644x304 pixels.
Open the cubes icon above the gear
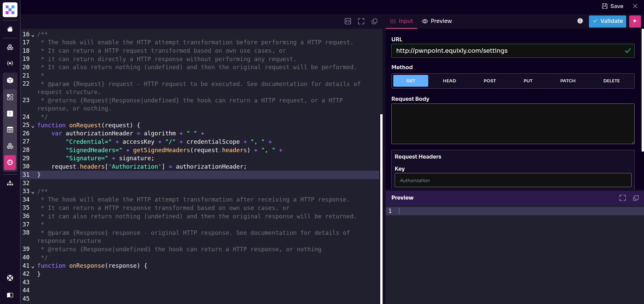click(10, 146)
